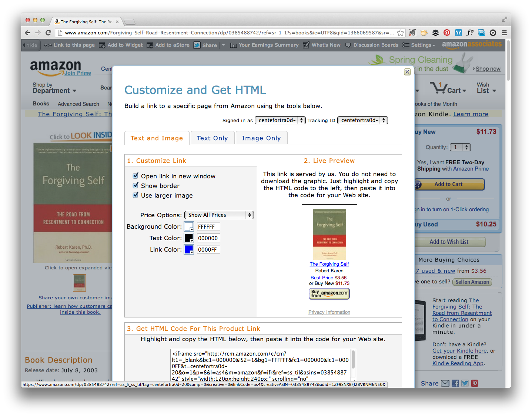The width and height of the screenshot is (532, 417).
Task: Click Add to Widget in the Associates bar
Action: tap(121, 45)
